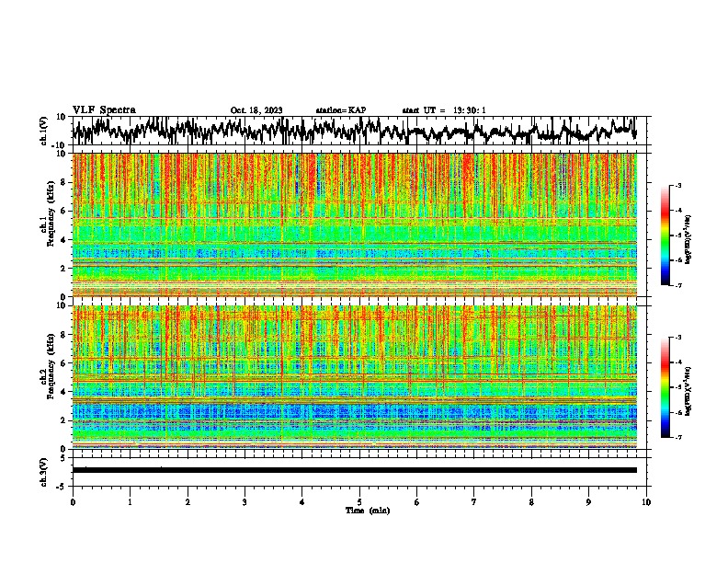
Task: Click the '4' kHz tick of the ch.1 spectrogram
Action: [x=64, y=240]
